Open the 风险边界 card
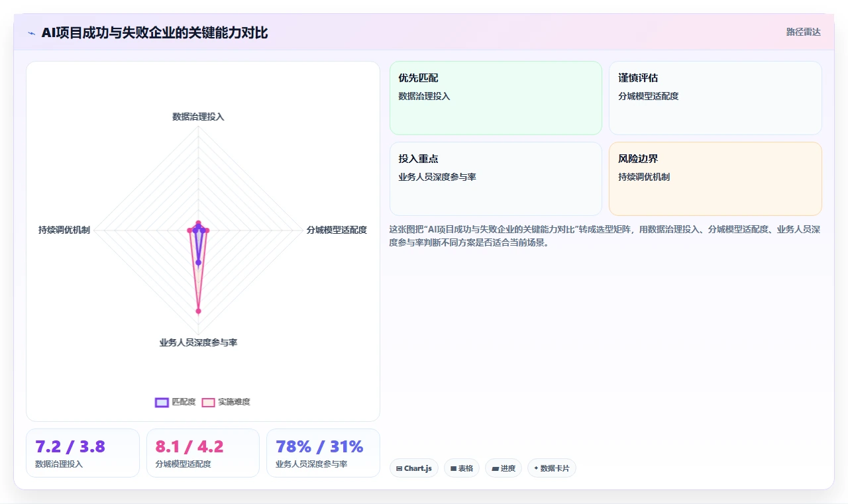848x504 pixels. 715,179
